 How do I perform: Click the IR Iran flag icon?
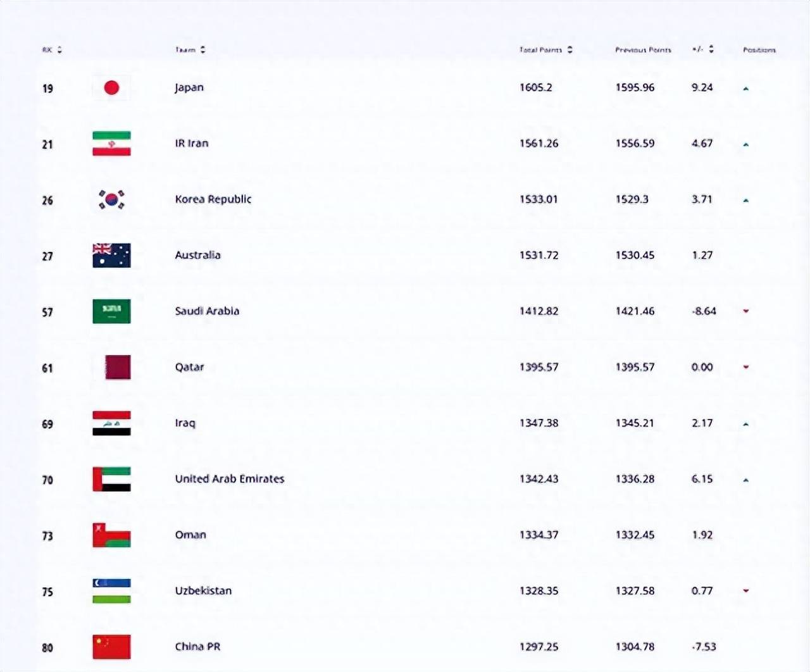(x=111, y=144)
